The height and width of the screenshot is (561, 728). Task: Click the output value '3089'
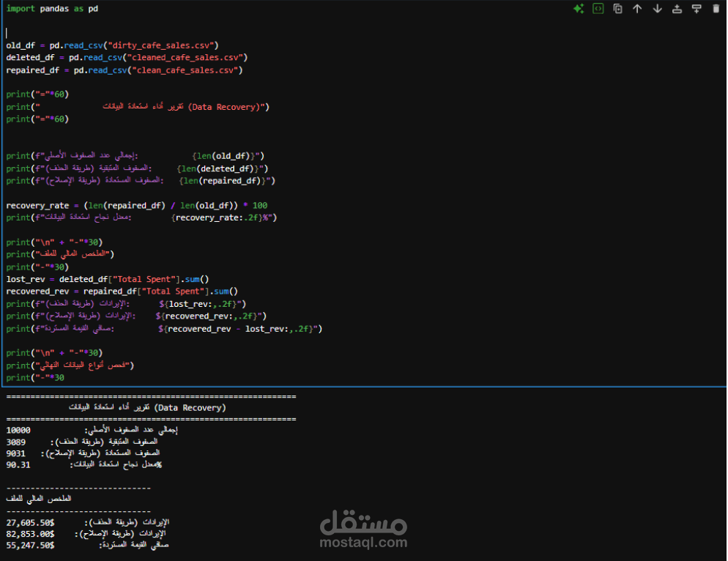tap(16, 442)
